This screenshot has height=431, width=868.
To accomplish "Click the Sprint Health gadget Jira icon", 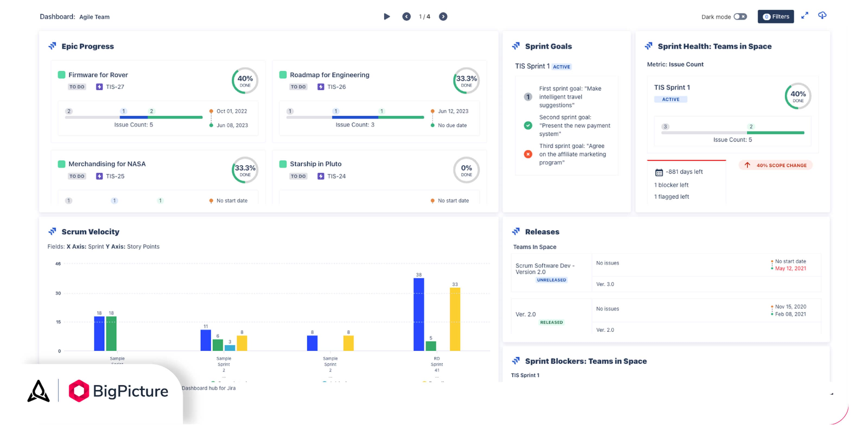I will click(x=649, y=46).
